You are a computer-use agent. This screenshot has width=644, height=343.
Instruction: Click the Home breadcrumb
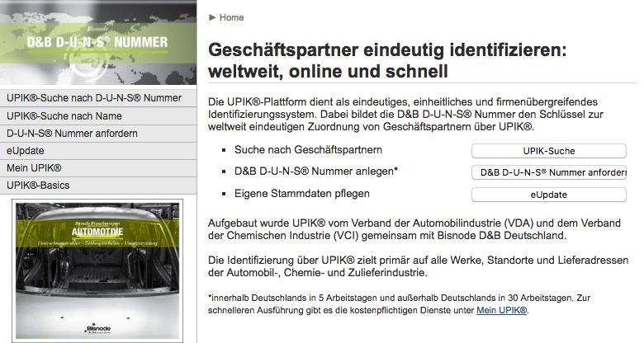click(231, 17)
